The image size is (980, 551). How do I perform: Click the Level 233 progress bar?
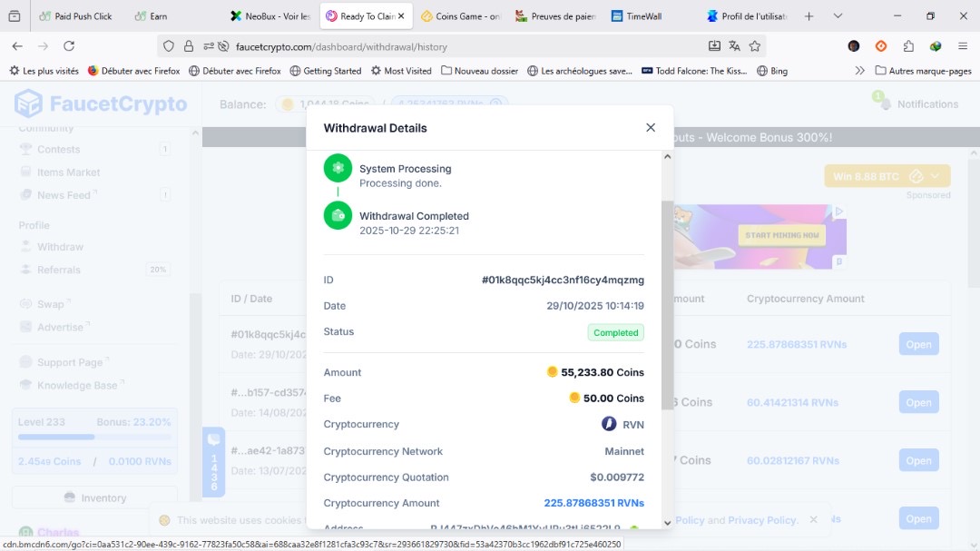(94, 437)
